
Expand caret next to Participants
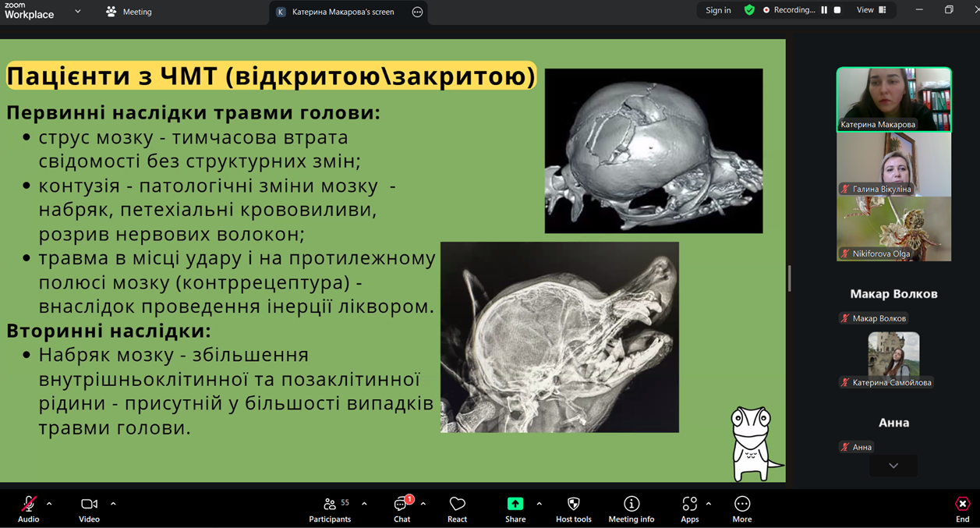tap(364, 504)
